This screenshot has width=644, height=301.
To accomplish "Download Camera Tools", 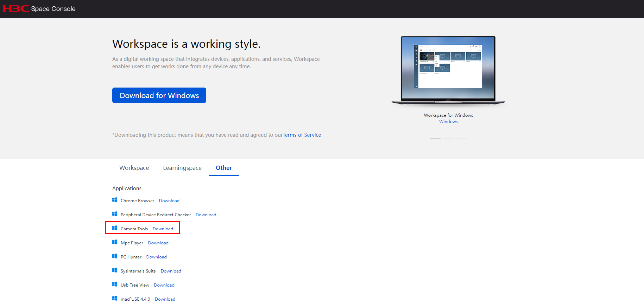I will click(x=163, y=229).
